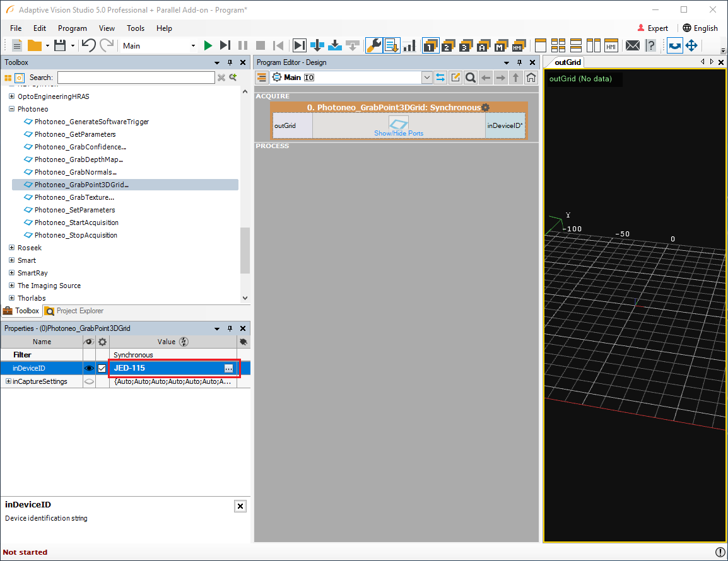Image resolution: width=728 pixels, height=561 pixels.
Task: Toggle the inDeviceID eye visibility icon
Action: 89,368
